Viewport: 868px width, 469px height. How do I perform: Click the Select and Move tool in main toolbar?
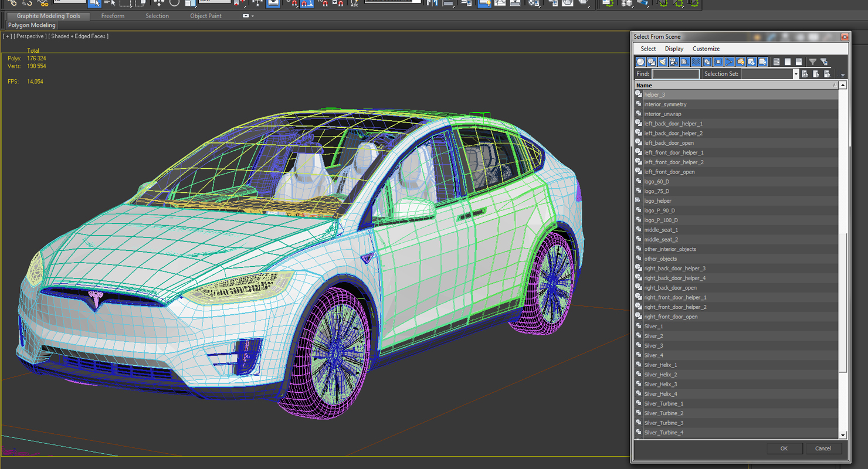[158, 3]
